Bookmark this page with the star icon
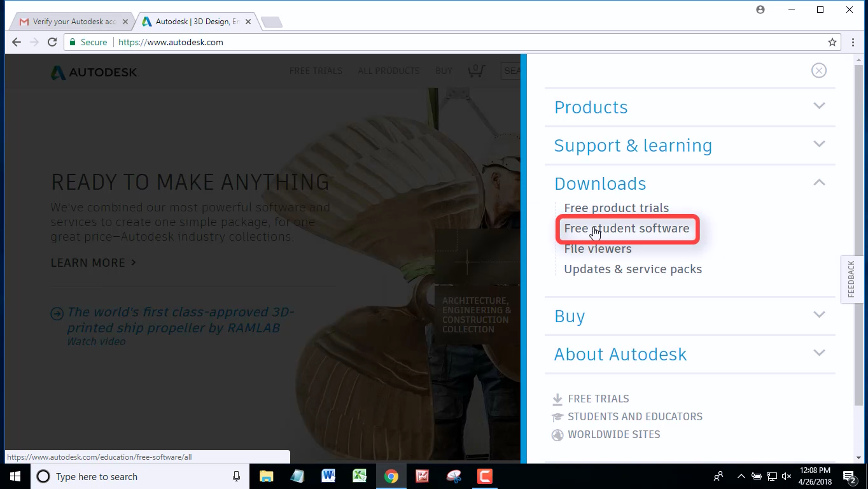868x489 pixels. click(x=832, y=42)
